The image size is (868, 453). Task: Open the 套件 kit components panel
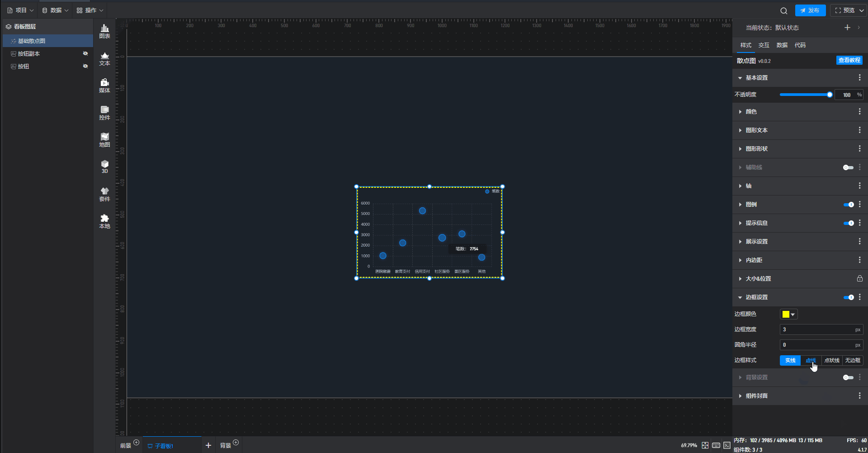pyautogui.click(x=104, y=194)
